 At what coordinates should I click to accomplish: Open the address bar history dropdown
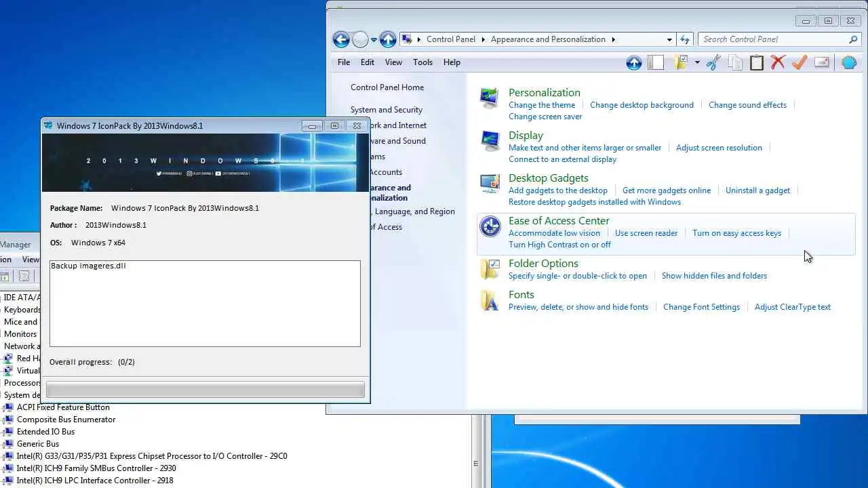(x=669, y=39)
